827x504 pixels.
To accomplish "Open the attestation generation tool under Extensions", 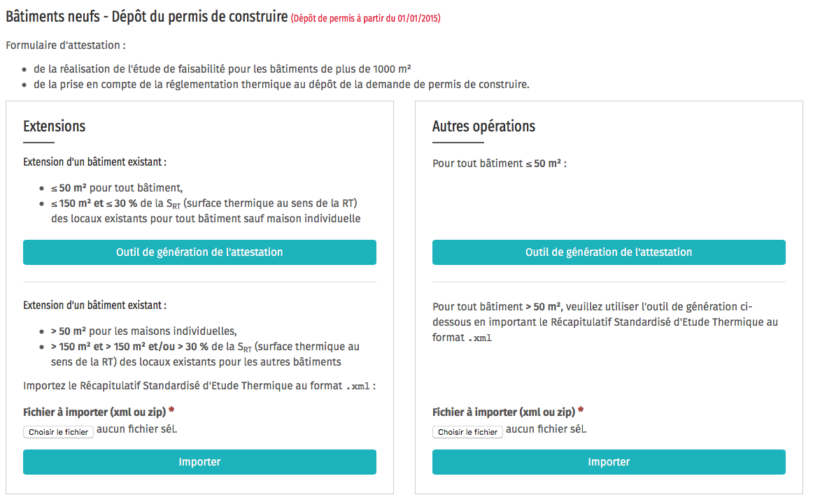I will pyautogui.click(x=199, y=252).
